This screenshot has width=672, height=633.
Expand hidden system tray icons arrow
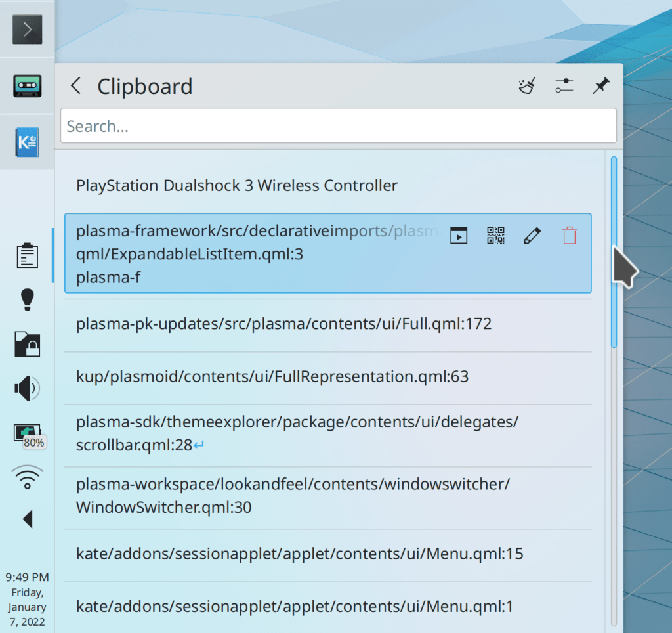27,519
